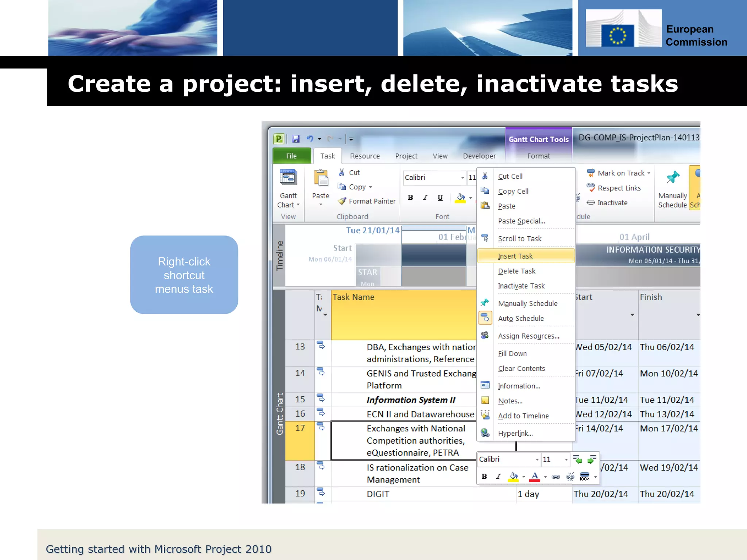Open Information dialog from context menu

pyautogui.click(x=526, y=386)
